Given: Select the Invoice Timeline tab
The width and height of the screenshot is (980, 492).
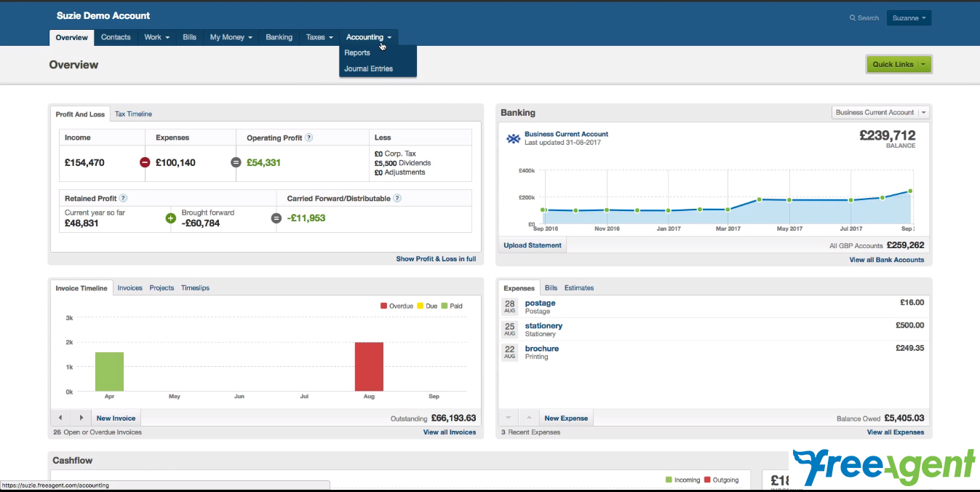Looking at the screenshot, I should 81,288.
